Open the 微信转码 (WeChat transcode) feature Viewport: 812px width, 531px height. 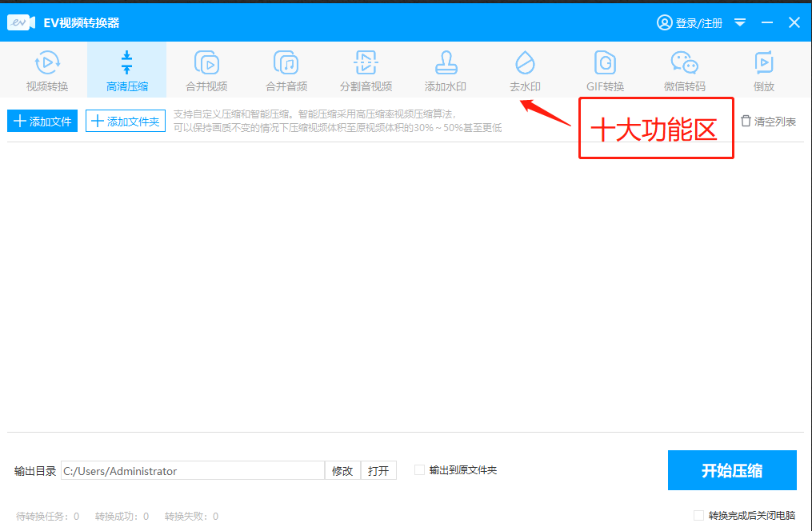pyautogui.click(x=684, y=70)
